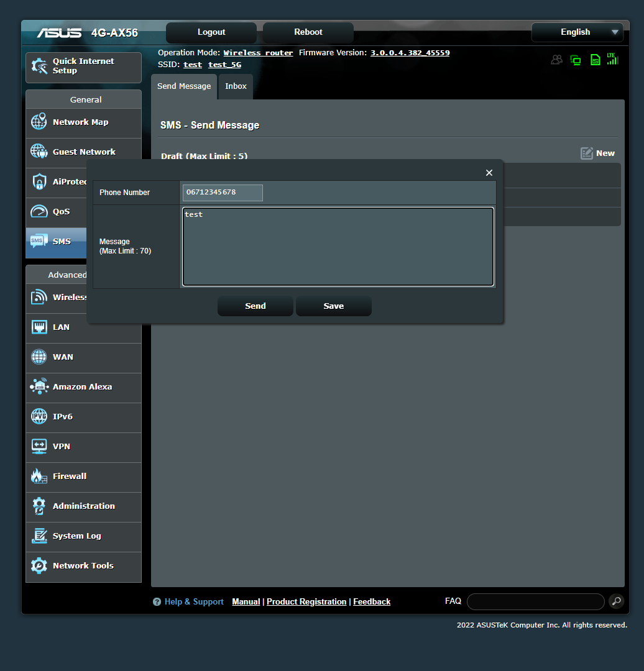Click the SMS bubble icon in sidebar
644x671 pixels.
pyautogui.click(x=39, y=241)
